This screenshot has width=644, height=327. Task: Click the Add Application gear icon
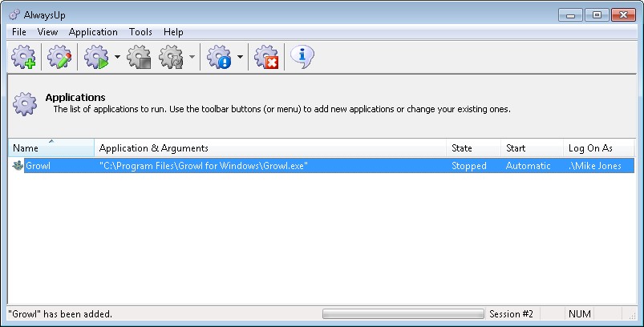(24, 57)
